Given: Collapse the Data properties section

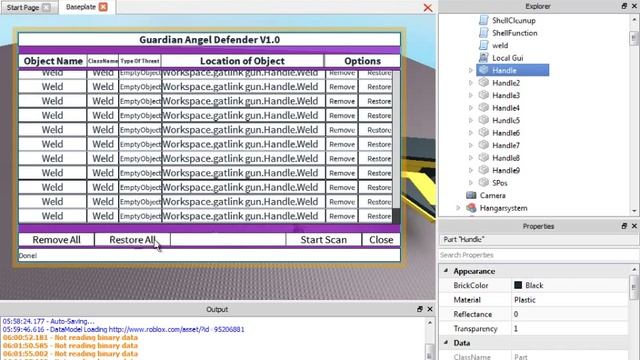Looking at the screenshot, I should (446, 342).
